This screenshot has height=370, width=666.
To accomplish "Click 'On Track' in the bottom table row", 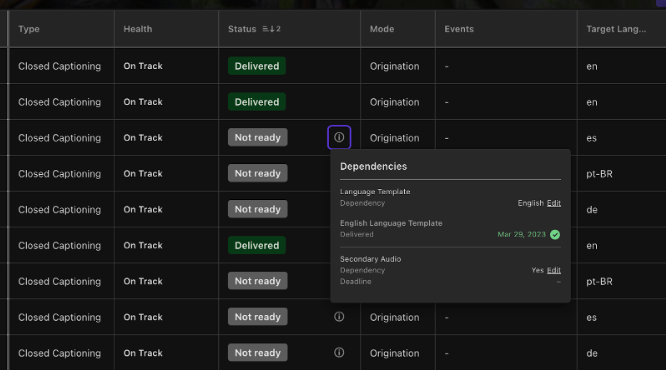I will pos(143,353).
